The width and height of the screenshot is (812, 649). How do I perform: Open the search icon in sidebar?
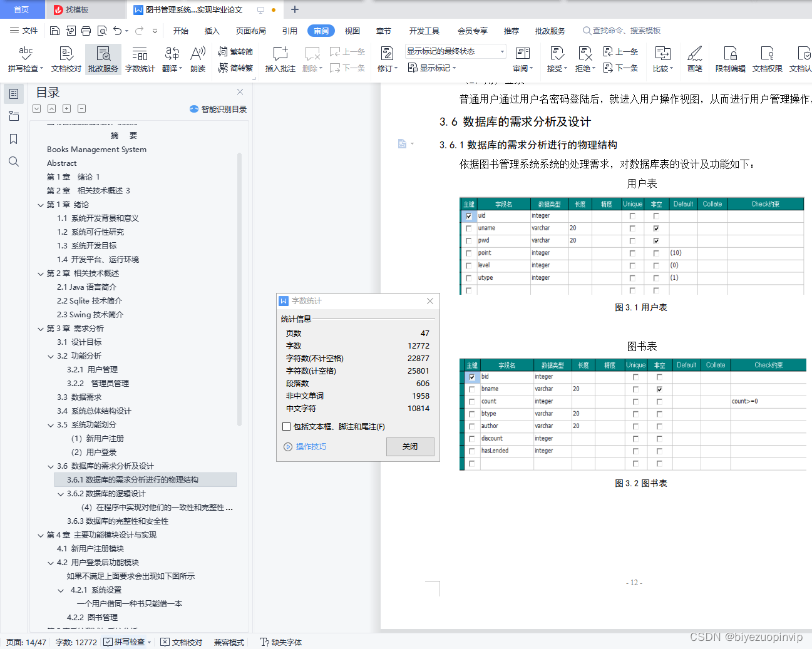[x=14, y=161]
